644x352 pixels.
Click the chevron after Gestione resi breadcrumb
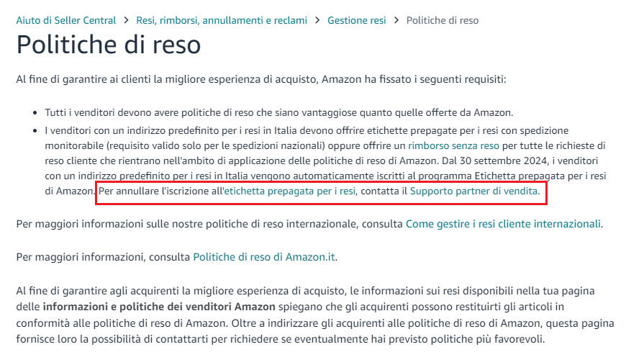pyautogui.click(x=396, y=20)
